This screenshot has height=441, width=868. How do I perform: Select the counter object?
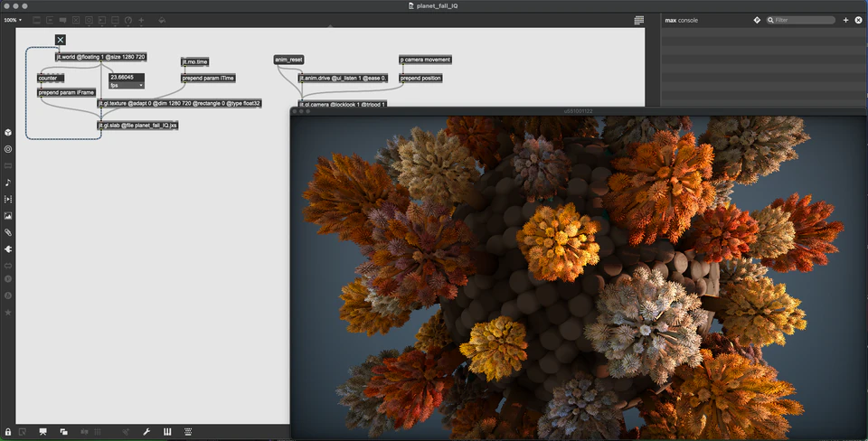(x=51, y=78)
